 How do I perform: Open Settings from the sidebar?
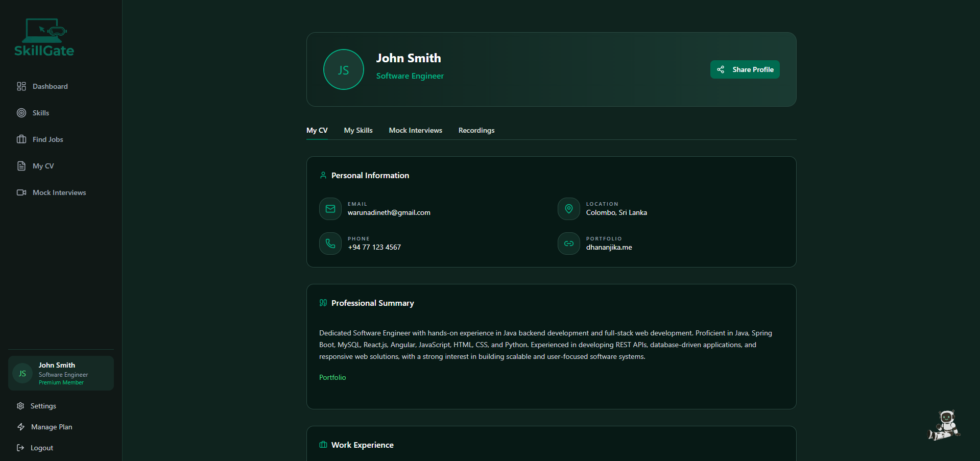43,406
